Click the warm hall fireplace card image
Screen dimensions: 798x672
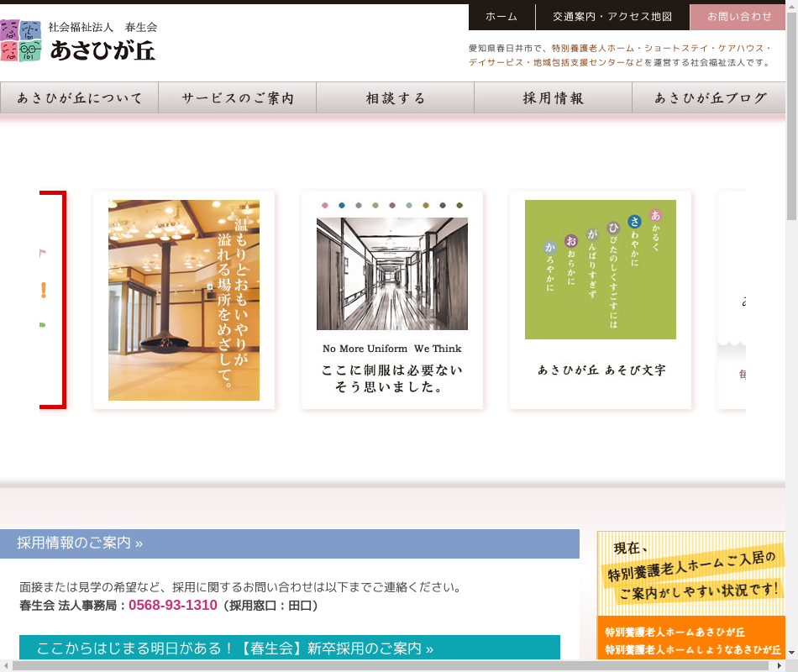pos(184,300)
